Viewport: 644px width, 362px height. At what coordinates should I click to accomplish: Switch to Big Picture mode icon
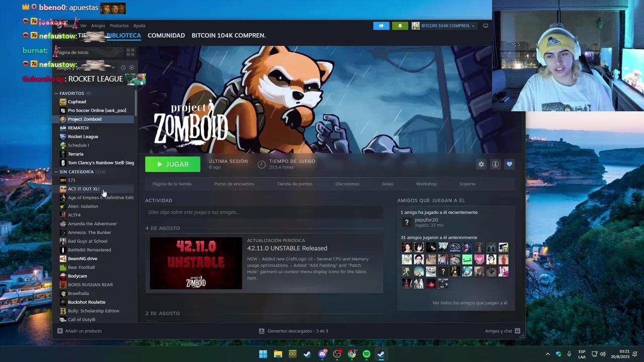tap(486, 26)
